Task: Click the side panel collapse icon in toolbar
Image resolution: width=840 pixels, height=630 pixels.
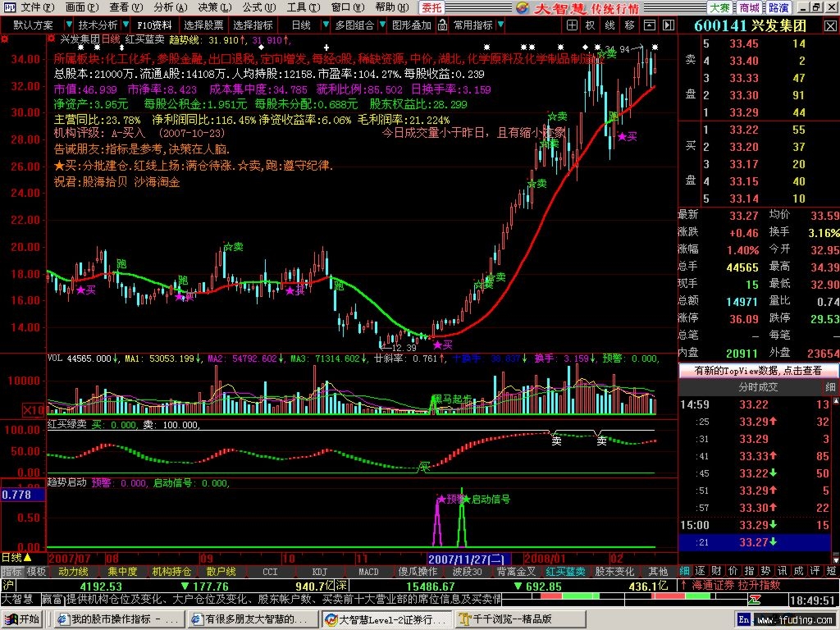Action: 669,25
